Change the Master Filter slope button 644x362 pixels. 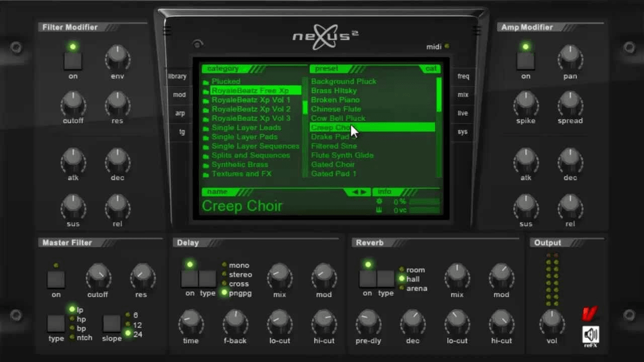[x=112, y=323]
